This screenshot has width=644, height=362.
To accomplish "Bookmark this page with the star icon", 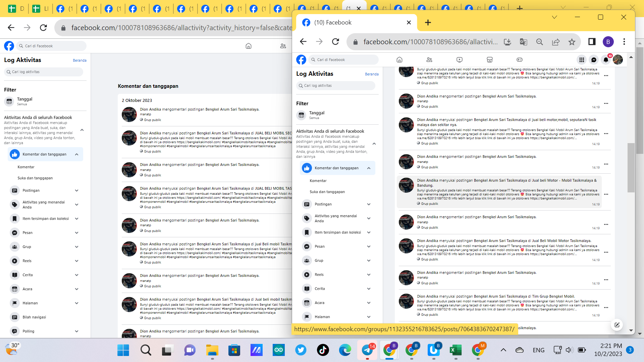I will [x=572, y=42].
